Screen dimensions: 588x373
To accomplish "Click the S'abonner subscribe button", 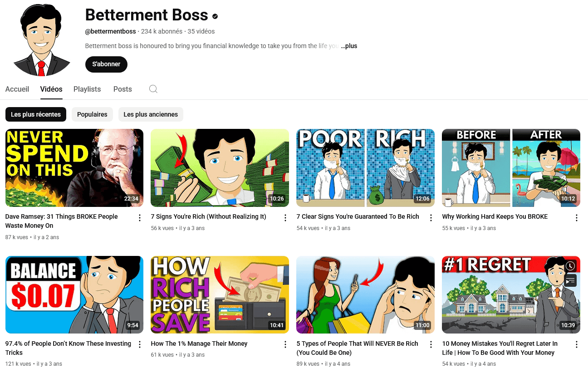I will click(x=106, y=64).
